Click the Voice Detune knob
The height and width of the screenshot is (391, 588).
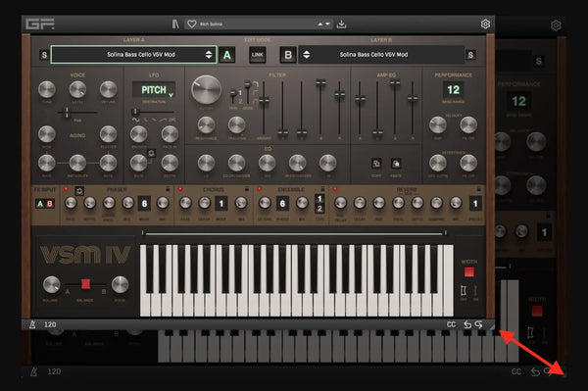pos(109,89)
